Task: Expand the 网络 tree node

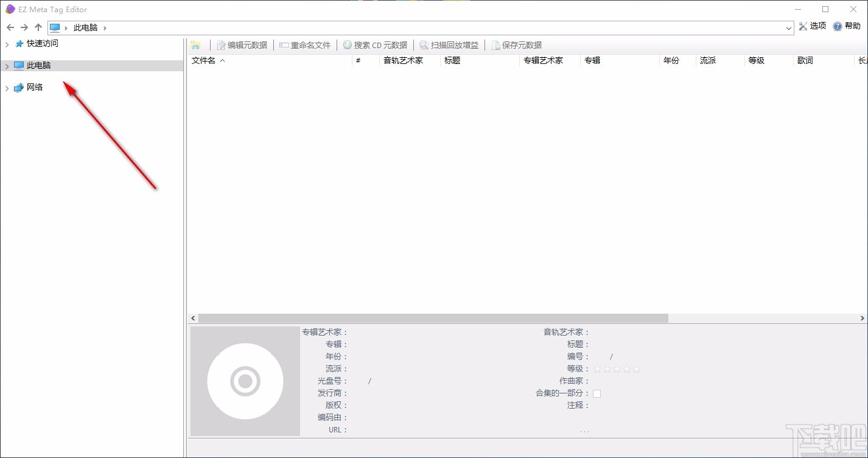Action: pyautogui.click(x=6, y=87)
